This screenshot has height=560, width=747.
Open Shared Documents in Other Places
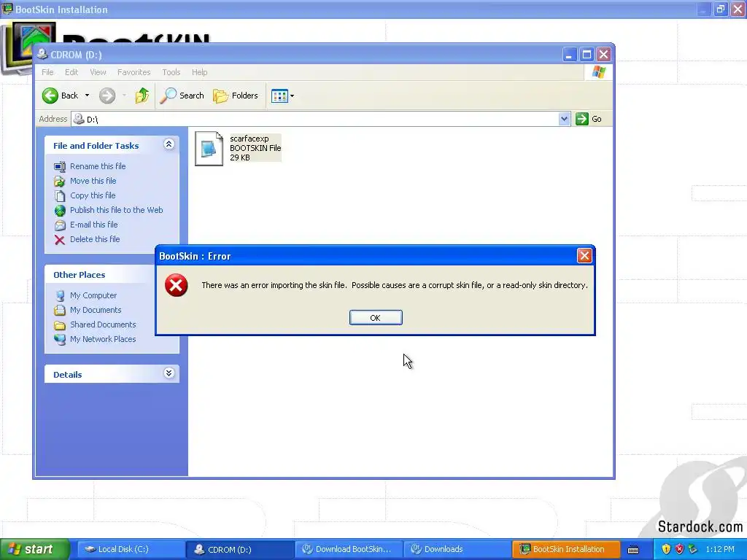point(103,324)
